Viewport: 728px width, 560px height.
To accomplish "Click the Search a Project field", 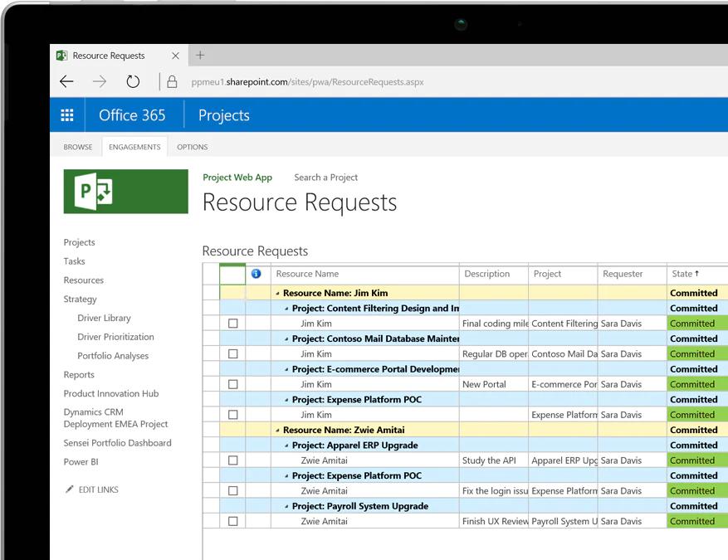I will click(326, 178).
